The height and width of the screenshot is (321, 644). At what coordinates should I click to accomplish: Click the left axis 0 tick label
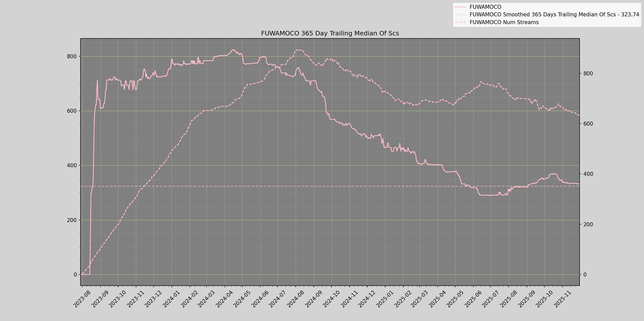75,275
